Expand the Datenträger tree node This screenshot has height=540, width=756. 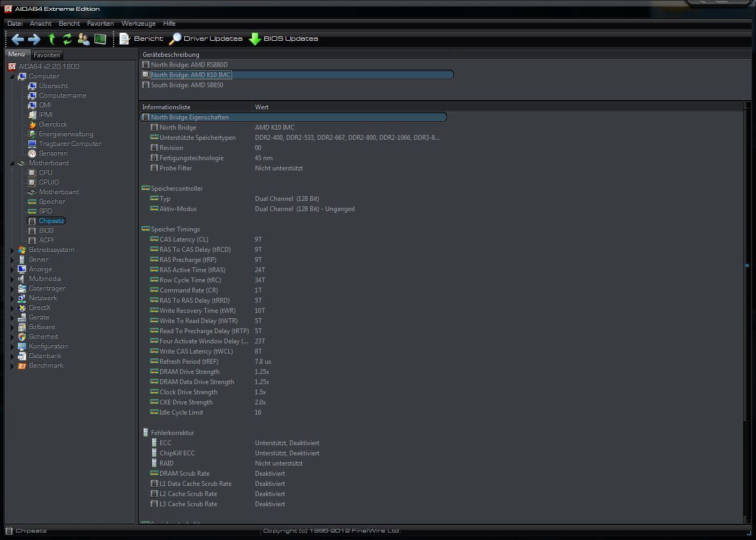coord(12,288)
